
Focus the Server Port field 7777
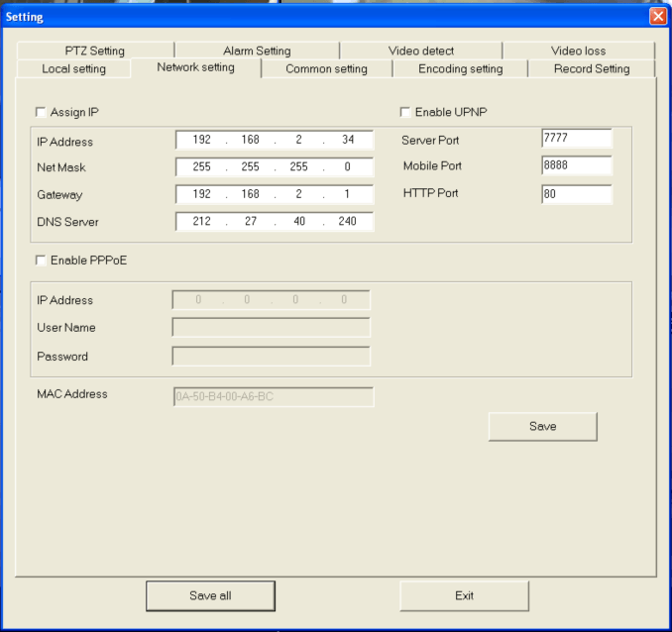pos(577,139)
